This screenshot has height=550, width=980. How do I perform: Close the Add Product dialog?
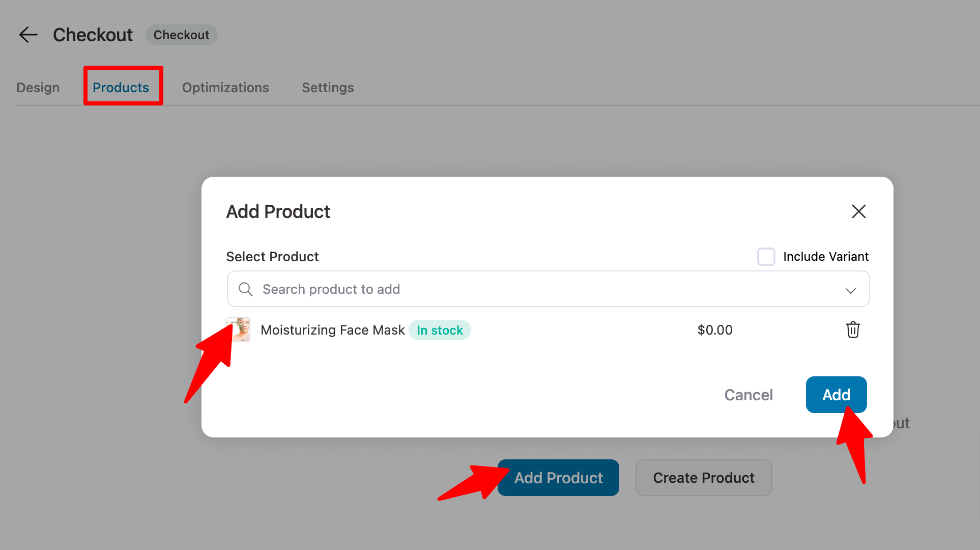pyautogui.click(x=859, y=211)
